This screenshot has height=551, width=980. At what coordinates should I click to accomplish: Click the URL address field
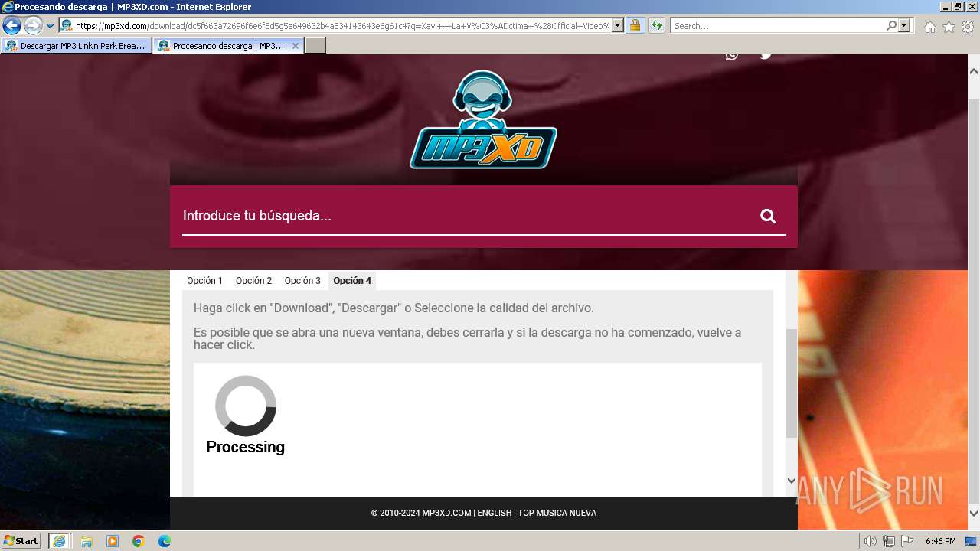[341, 26]
